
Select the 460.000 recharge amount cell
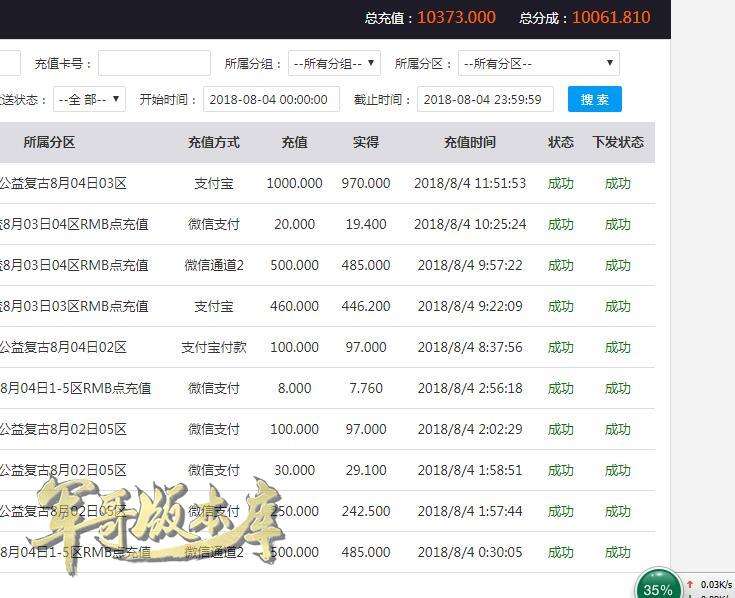tap(294, 306)
